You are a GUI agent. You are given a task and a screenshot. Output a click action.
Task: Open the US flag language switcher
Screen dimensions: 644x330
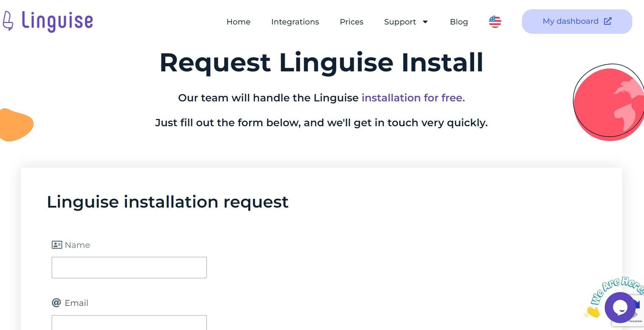(495, 22)
